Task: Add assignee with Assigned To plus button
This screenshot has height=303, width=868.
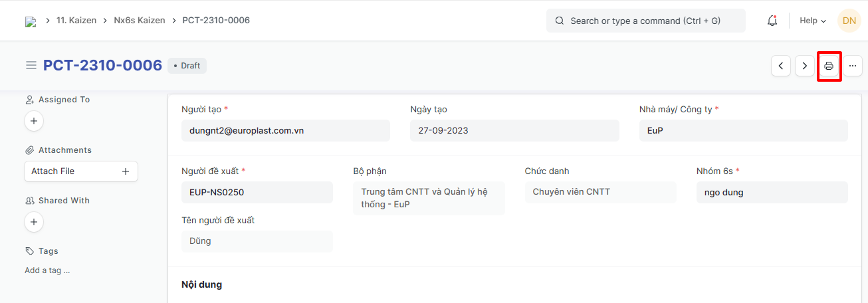Action: tap(34, 121)
